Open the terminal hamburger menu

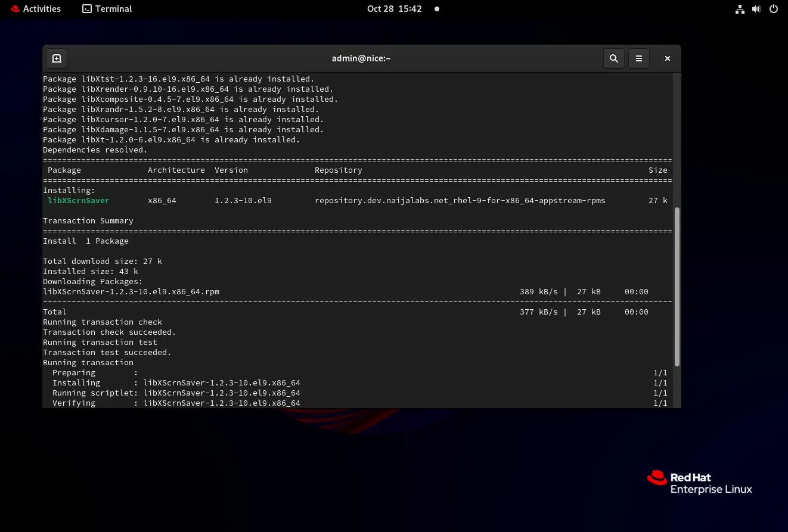tap(639, 58)
